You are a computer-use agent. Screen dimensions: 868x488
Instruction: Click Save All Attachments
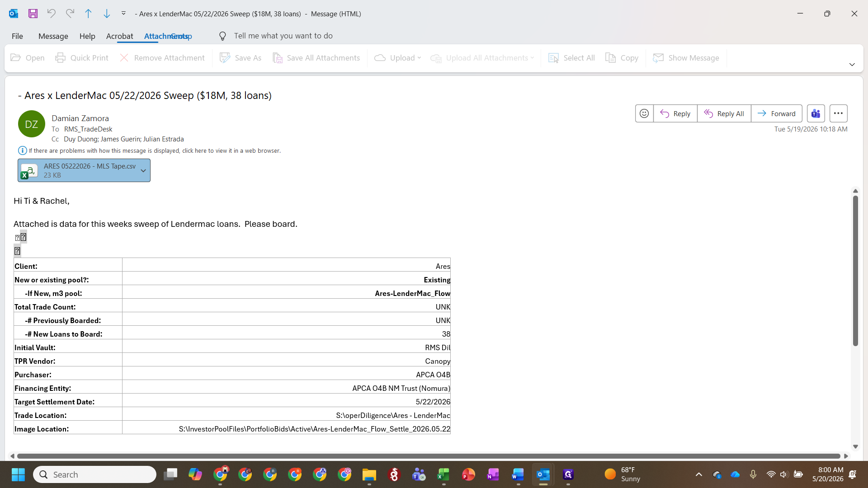pyautogui.click(x=316, y=58)
